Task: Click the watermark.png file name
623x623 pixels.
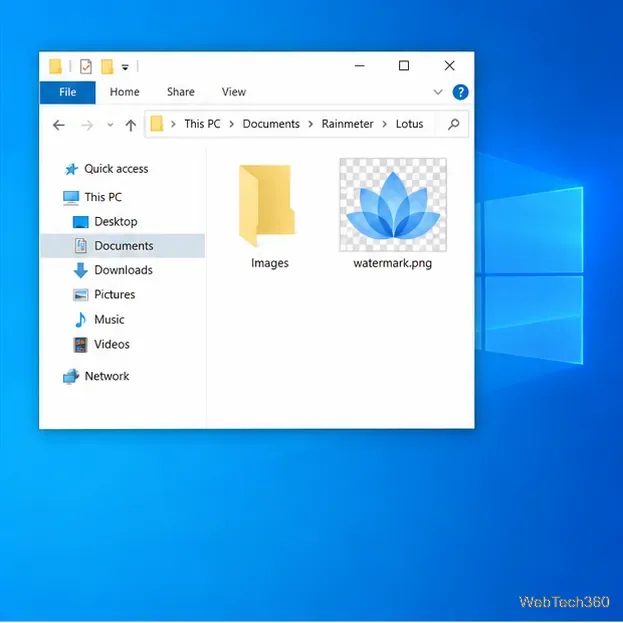Action: tap(393, 263)
